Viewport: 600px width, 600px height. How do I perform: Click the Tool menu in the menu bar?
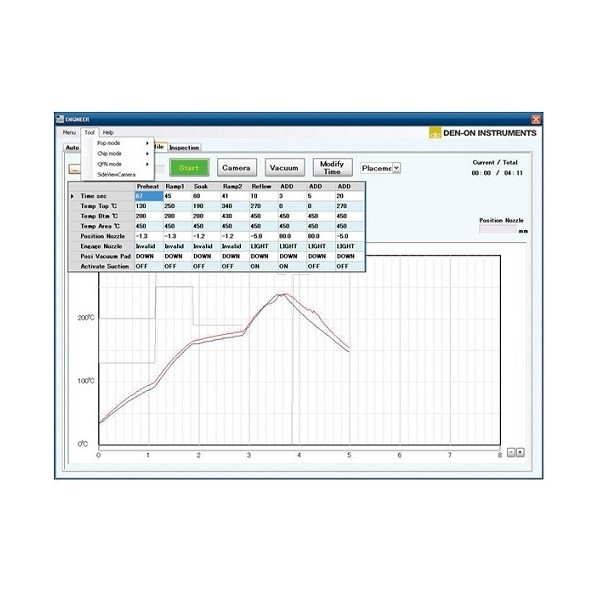[x=90, y=132]
